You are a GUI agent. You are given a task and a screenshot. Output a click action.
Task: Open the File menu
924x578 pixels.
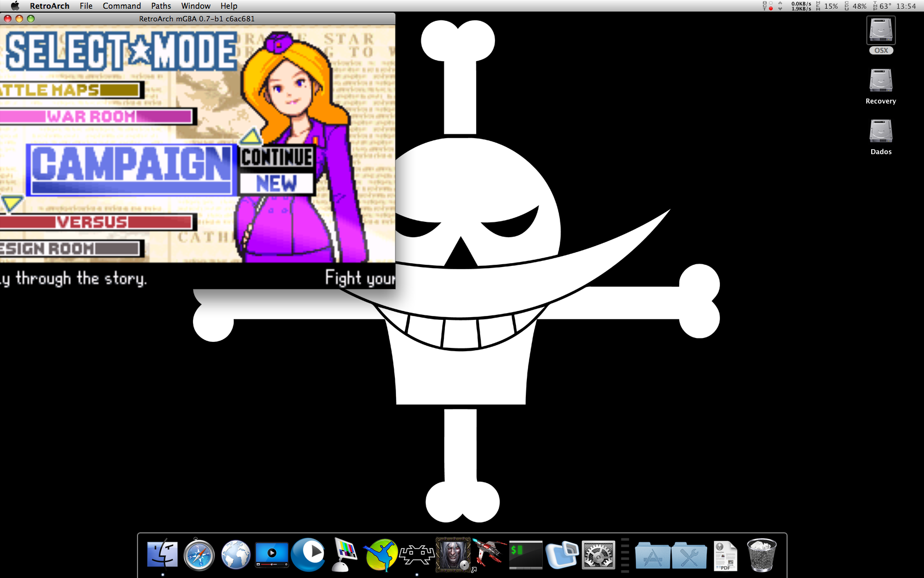click(86, 6)
